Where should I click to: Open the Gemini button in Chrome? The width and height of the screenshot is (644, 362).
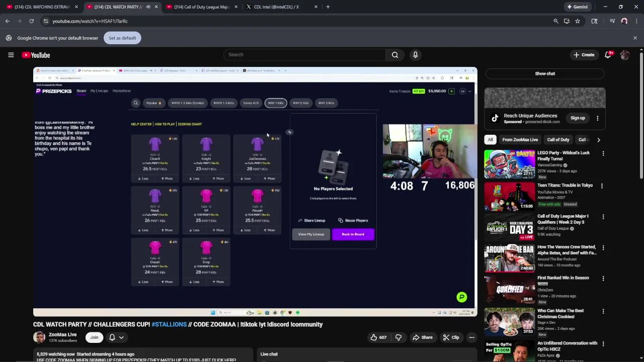[577, 7]
